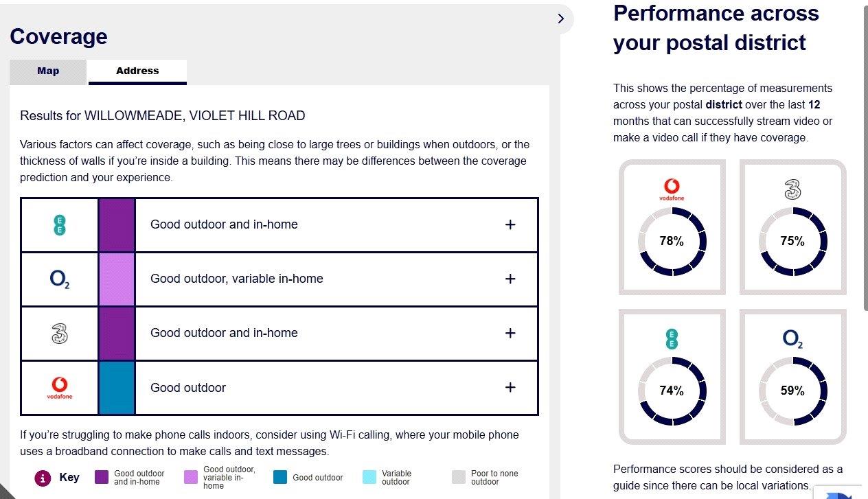Screen dimensions: 868x499
Task: Click O2 logo in performance panel
Action: (792, 339)
